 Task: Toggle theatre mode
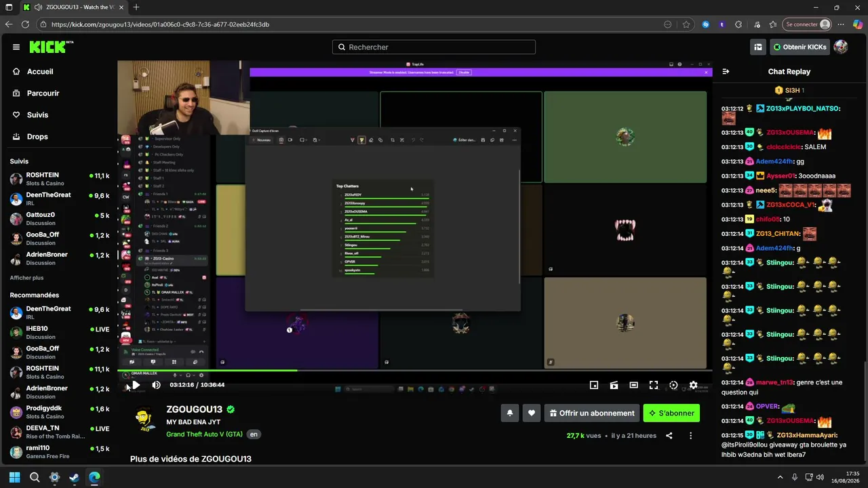coord(633,385)
